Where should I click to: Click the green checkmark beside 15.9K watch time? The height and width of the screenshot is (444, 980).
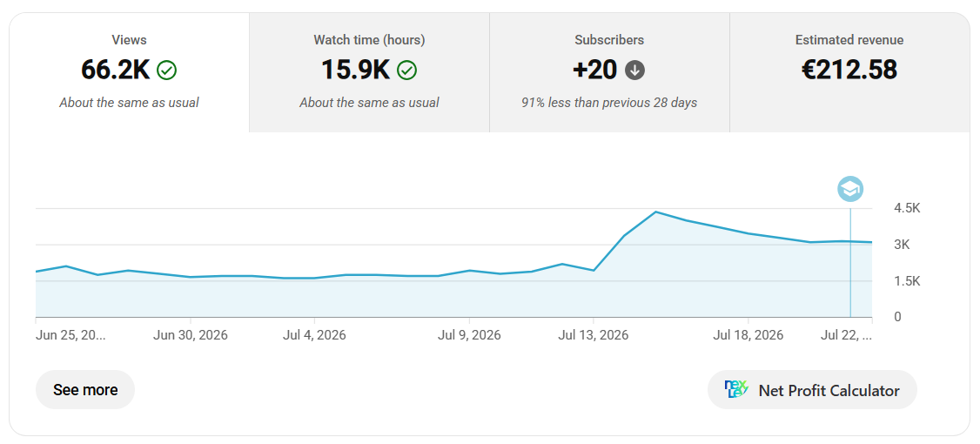(406, 71)
